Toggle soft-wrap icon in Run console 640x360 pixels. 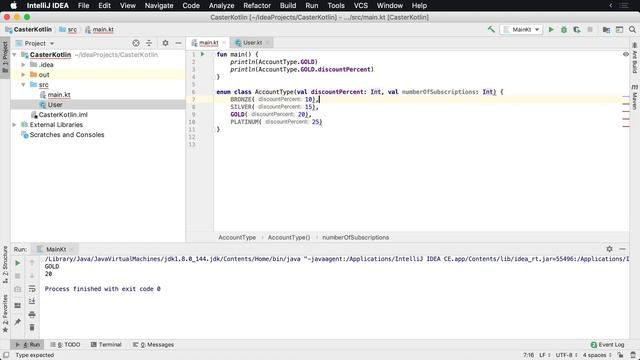click(x=32, y=289)
